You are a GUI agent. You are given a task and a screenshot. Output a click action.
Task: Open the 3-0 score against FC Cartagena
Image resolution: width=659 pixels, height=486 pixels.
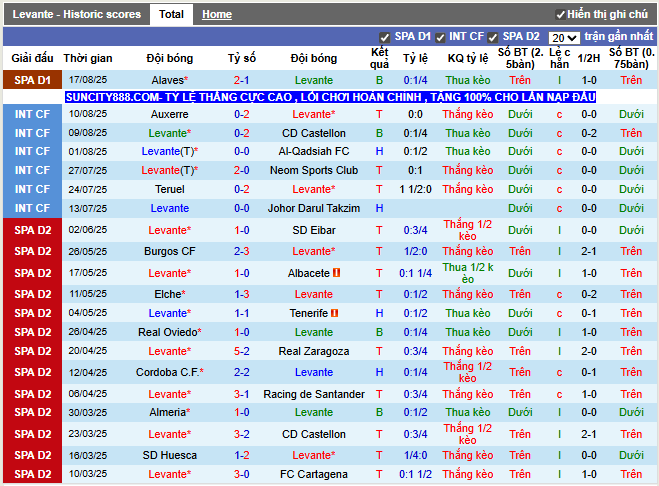tap(242, 474)
